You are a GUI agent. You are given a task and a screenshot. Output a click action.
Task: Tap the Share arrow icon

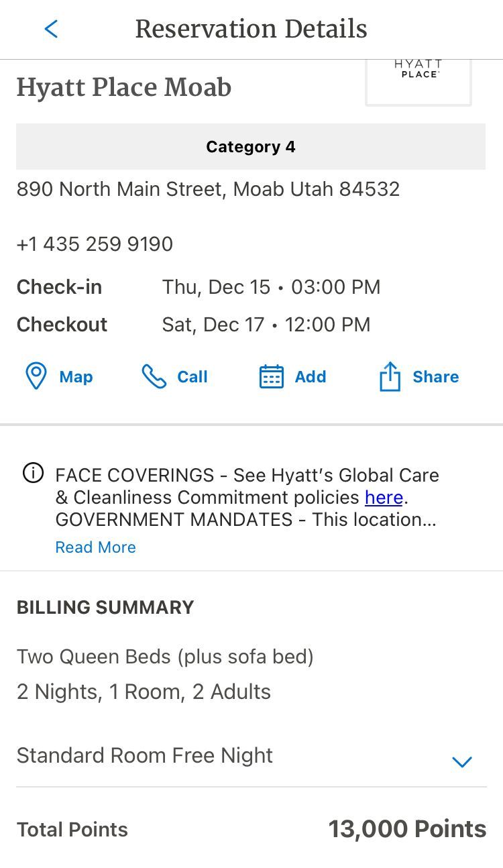pyautogui.click(x=390, y=376)
